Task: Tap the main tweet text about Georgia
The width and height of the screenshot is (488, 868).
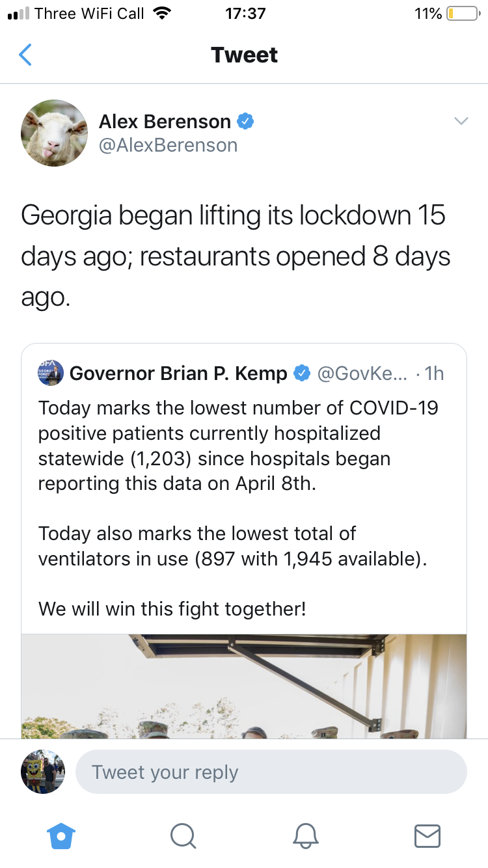Action: 236,256
